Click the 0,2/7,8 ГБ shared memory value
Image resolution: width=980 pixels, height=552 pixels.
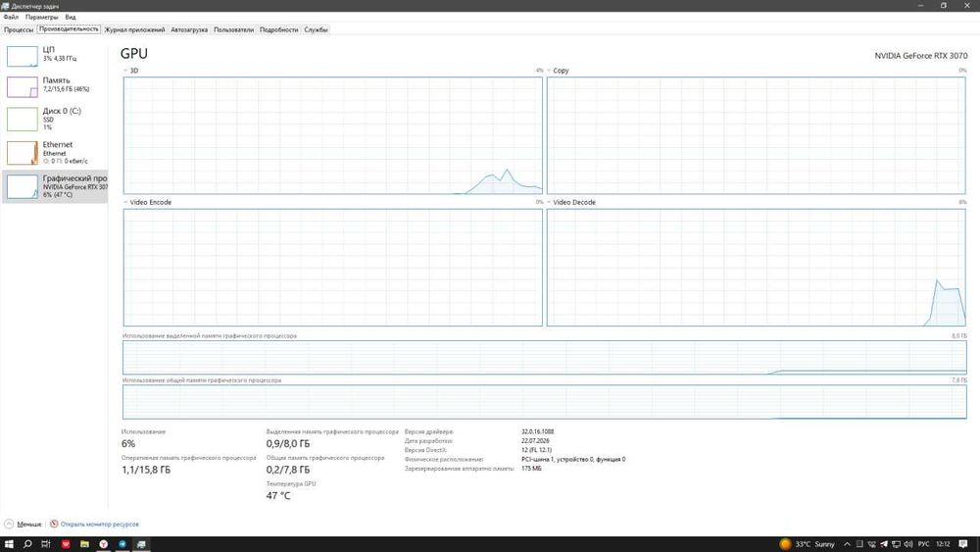pyautogui.click(x=287, y=470)
